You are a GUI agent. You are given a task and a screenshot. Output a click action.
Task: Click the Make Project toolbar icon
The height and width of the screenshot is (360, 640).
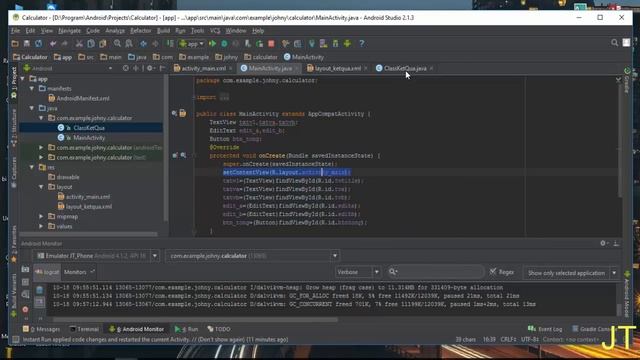click(x=170, y=43)
